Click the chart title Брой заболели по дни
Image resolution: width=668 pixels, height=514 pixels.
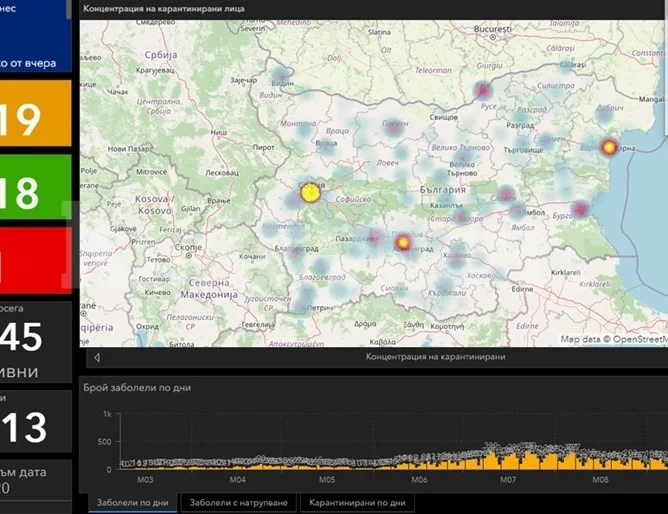pos(137,388)
